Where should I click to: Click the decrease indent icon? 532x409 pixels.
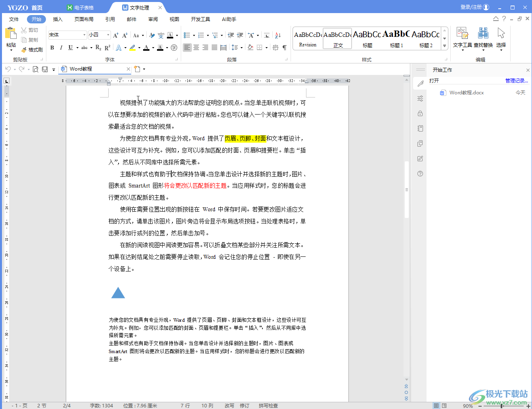pyautogui.click(x=231, y=35)
